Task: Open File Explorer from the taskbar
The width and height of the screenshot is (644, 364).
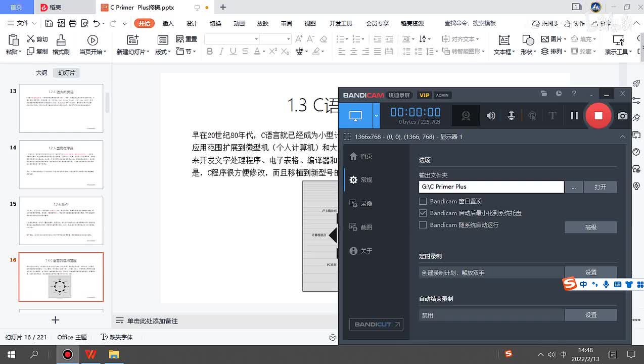Action: tap(114, 354)
